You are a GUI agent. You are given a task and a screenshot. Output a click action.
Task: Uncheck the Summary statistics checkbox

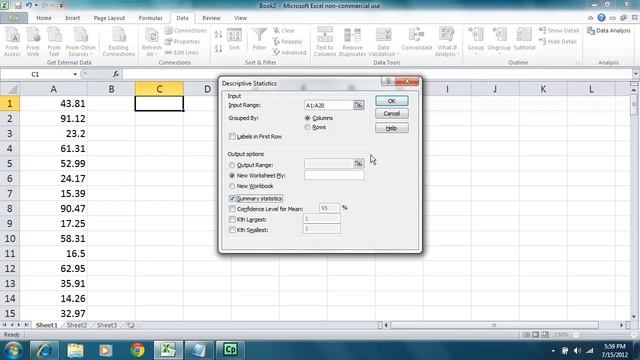coord(232,198)
